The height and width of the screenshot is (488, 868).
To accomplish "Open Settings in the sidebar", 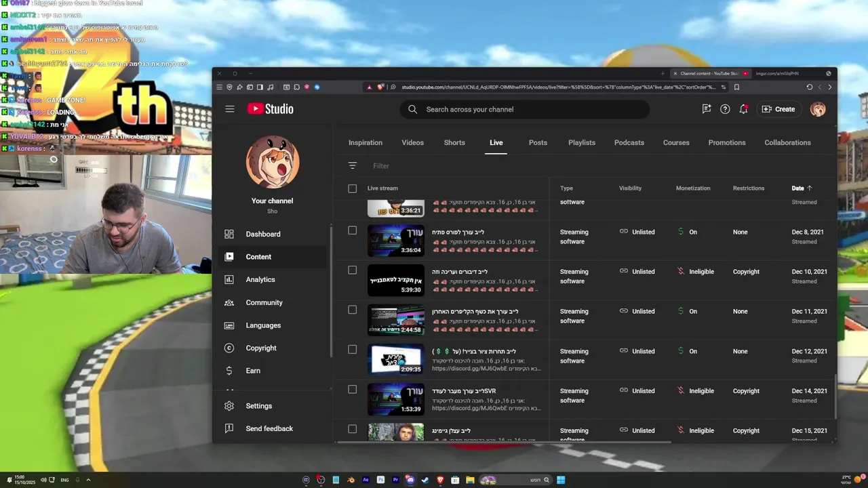I will pos(258,406).
